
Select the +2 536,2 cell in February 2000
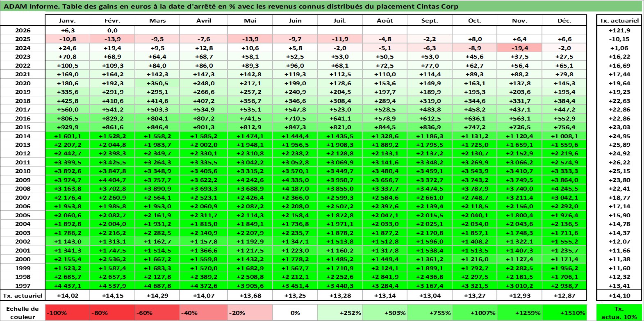click(x=112, y=259)
